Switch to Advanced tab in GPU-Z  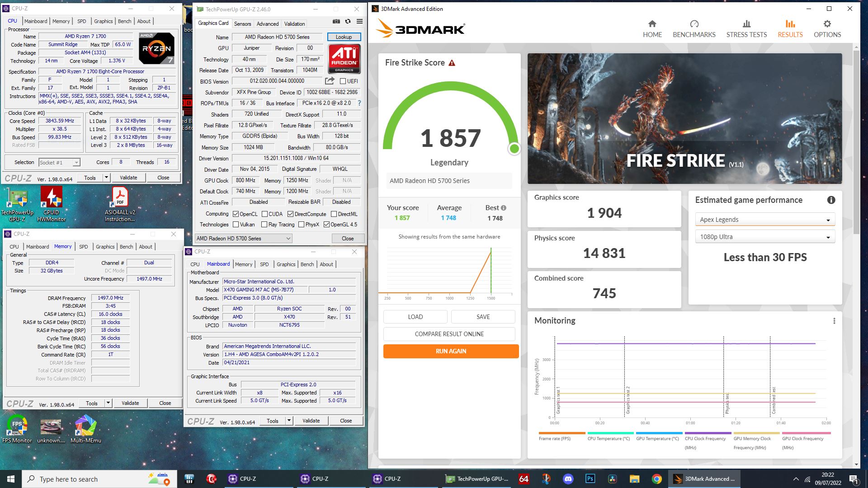pyautogui.click(x=268, y=24)
